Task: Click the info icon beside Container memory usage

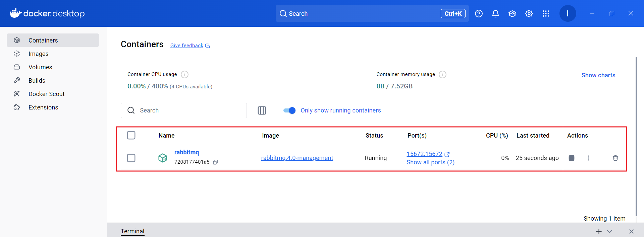Action: point(442,74)
